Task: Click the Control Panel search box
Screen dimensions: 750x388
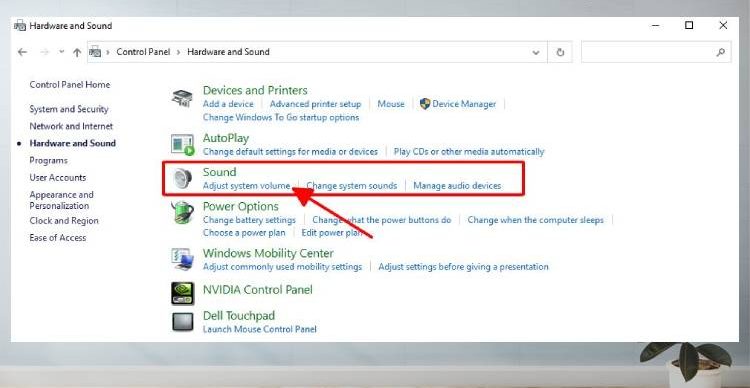Action: [x=656, y=52]
